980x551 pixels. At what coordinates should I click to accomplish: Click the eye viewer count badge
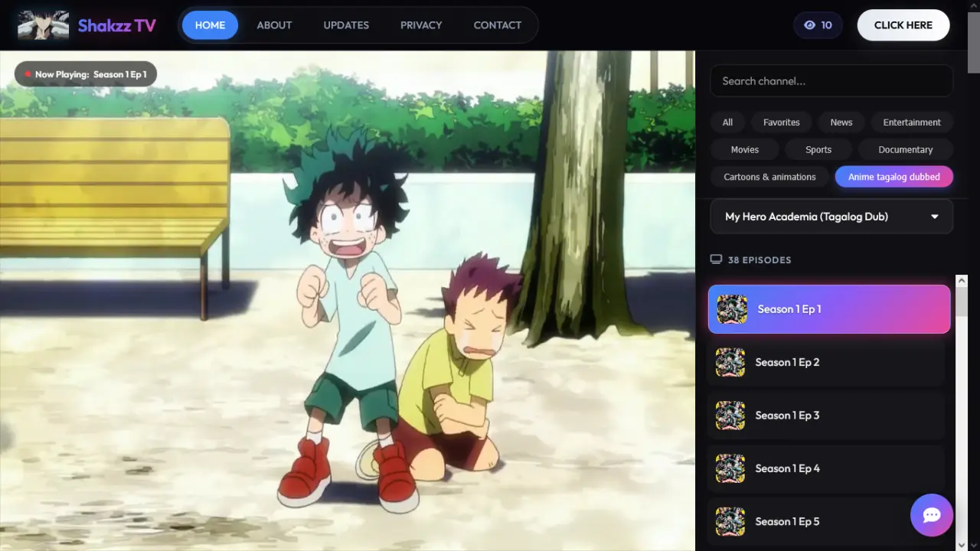pyautogui.click(x=818, y=25)
